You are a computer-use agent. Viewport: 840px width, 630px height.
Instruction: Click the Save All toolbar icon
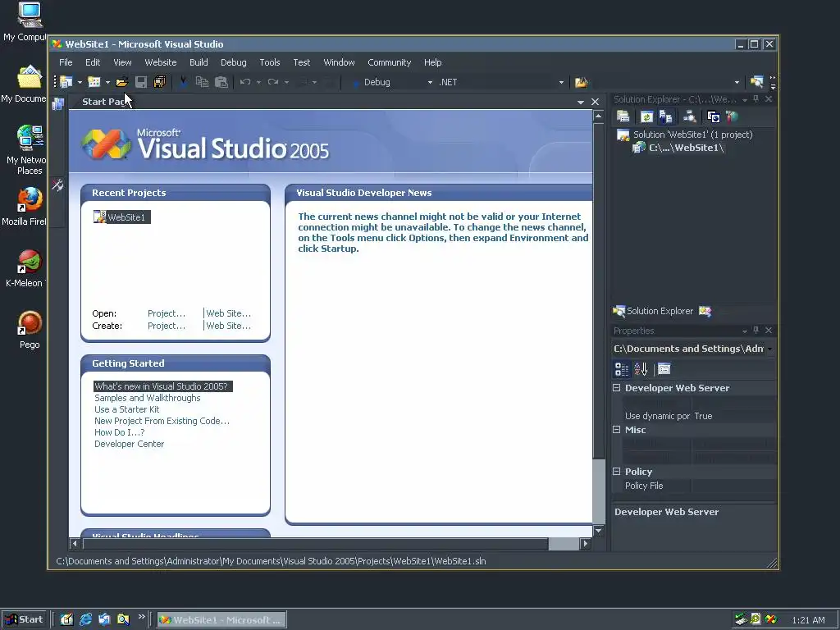pos(160,82)
